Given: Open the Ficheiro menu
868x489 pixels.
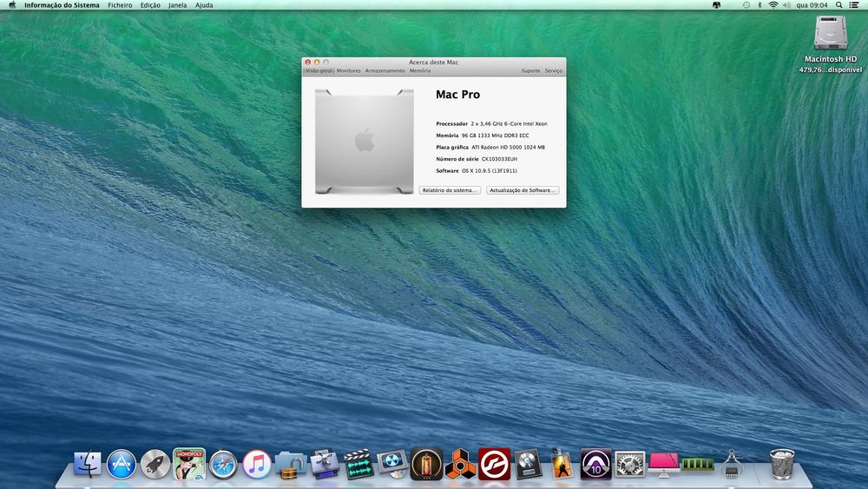Looking at the screenshot, I should (120, 5).
